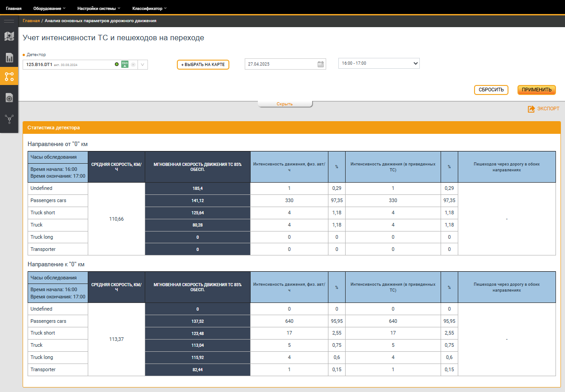The width and height of the screenshot is (565, 392).
Task: Click first table СРЕДНЯЯ СКОРОСТЬ column header
Action: pos(116,167)
